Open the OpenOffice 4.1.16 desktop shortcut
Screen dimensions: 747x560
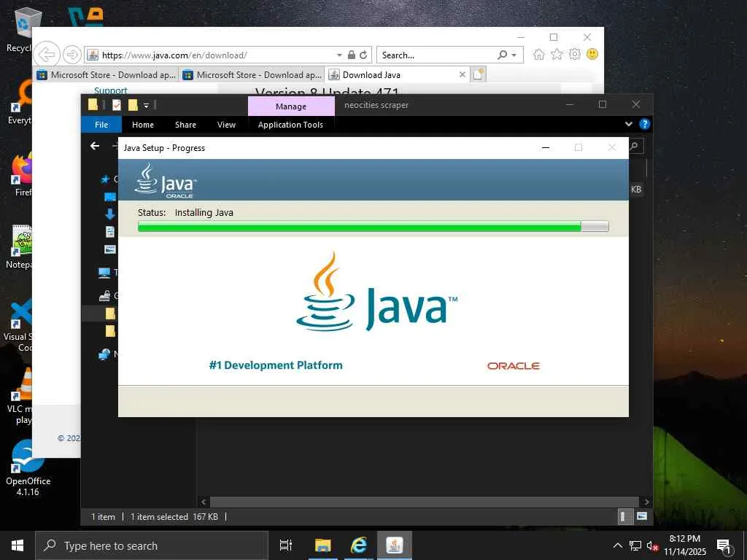pyautogui.click(x=28, y=467)
